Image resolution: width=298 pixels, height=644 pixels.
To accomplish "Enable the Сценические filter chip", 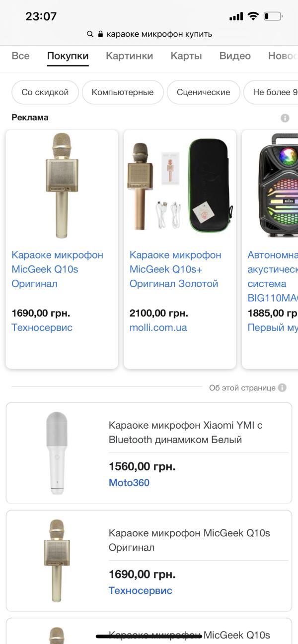I will [204, 92].
